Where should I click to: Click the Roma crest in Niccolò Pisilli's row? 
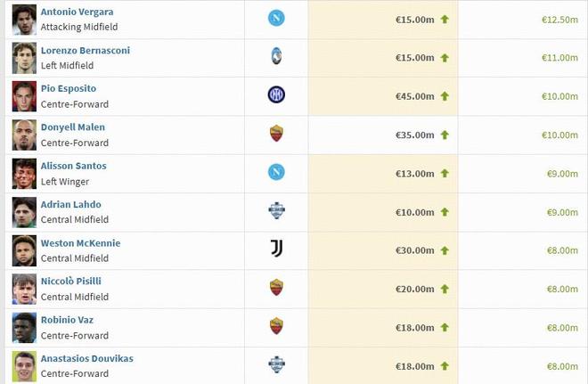pos(276,287)
